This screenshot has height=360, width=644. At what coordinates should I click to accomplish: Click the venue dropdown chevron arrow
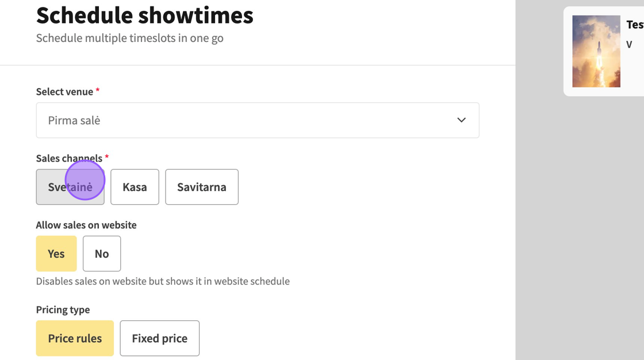click(x=461, y=120)
